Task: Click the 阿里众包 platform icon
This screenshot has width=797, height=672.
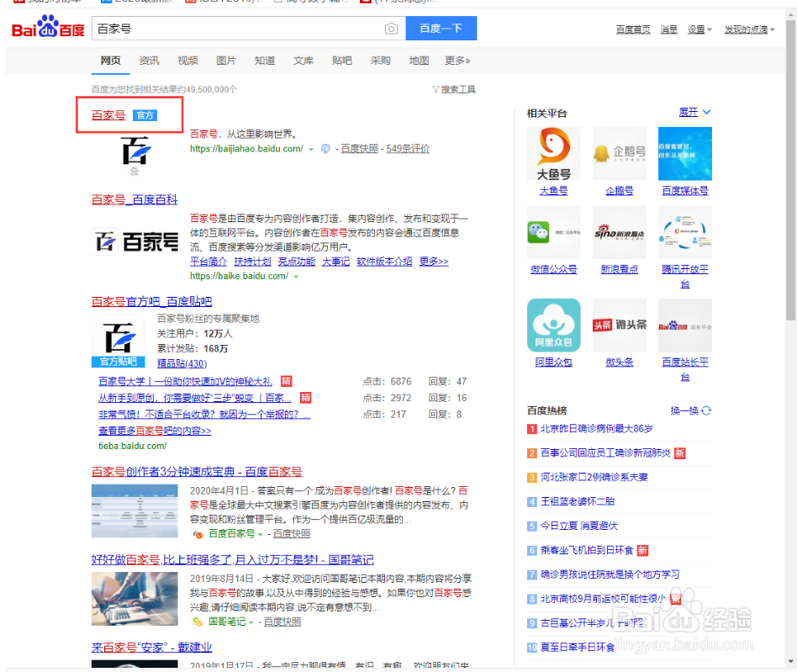Action: point(553,325)
